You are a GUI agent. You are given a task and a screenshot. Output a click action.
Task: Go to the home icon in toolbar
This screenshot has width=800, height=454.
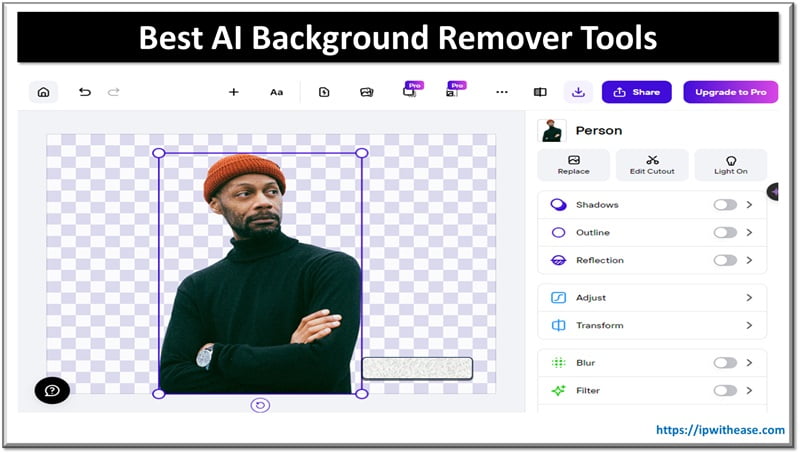point(43,92)
